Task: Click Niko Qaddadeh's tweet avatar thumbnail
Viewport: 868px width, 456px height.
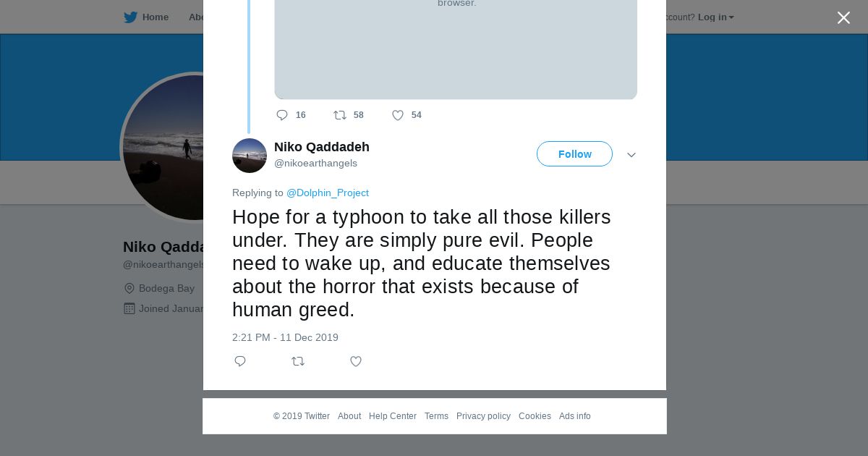Action: [250, 156]
